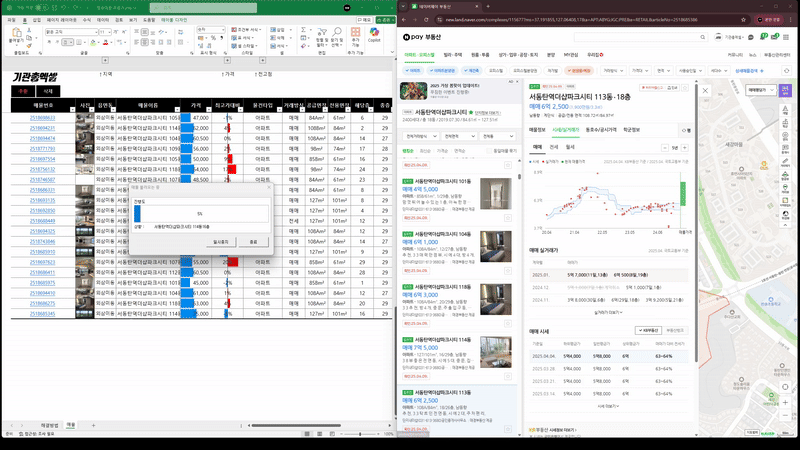Open 104동 listing photo thumbnail
Image resolution: width=800 pixels, height=450 pixels.
(x=495, y=246)
